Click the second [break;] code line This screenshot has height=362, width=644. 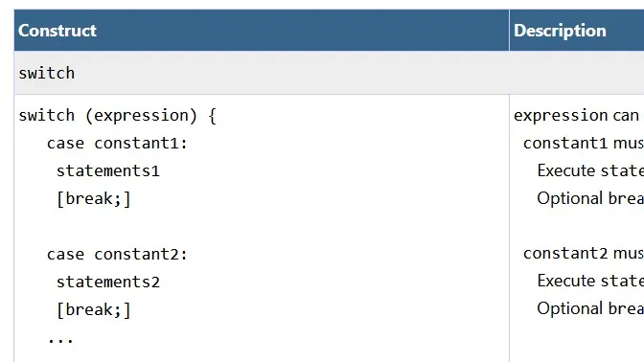coord(94,310)
